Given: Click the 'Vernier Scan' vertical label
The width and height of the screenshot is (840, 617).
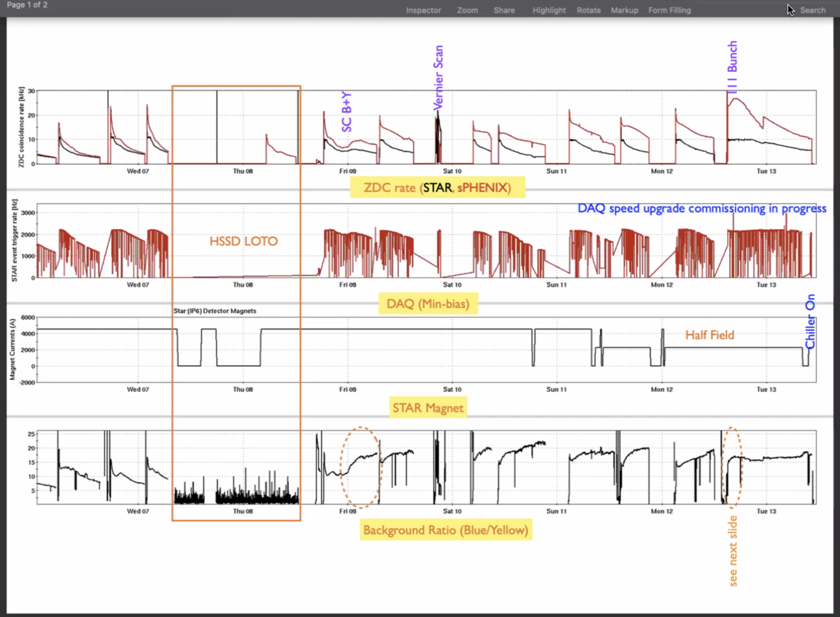Looking at the screenshot, I should click(x=438, y=77).
